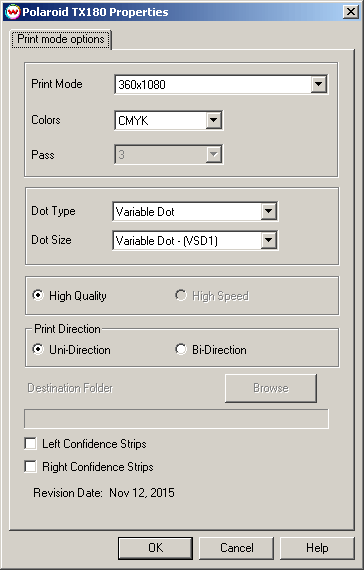This screenshot has width=364, height=570.
Task: Expand the Colors CMYK dropdown
Action: point(213,120)
